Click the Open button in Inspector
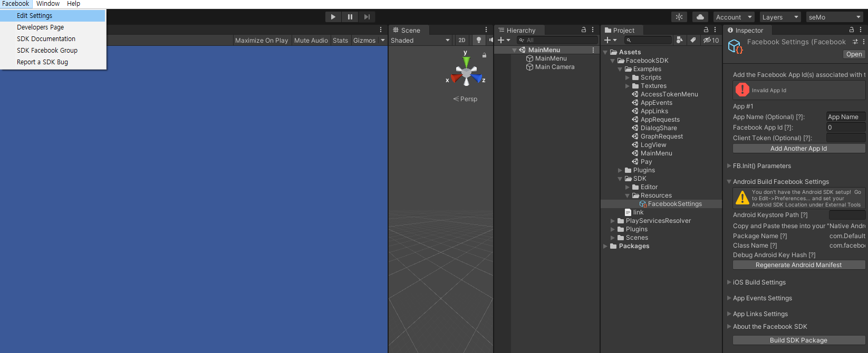This screenshot has width=868, height=353. click(854, 54)
